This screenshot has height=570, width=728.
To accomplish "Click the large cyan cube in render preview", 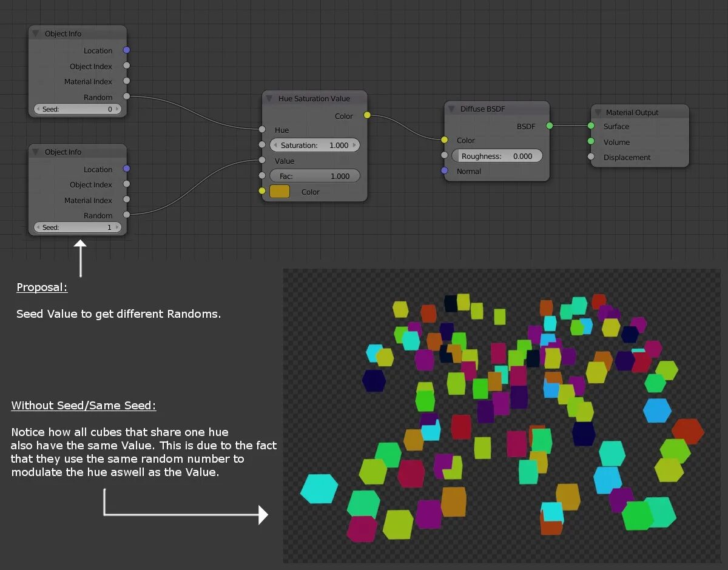I will coord(319,488).
